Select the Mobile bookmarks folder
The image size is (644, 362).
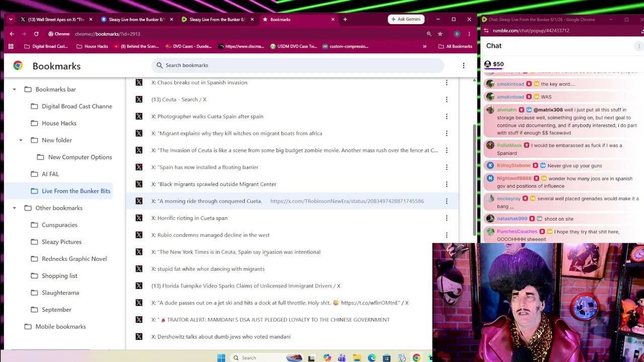click(x=55, y=327)
